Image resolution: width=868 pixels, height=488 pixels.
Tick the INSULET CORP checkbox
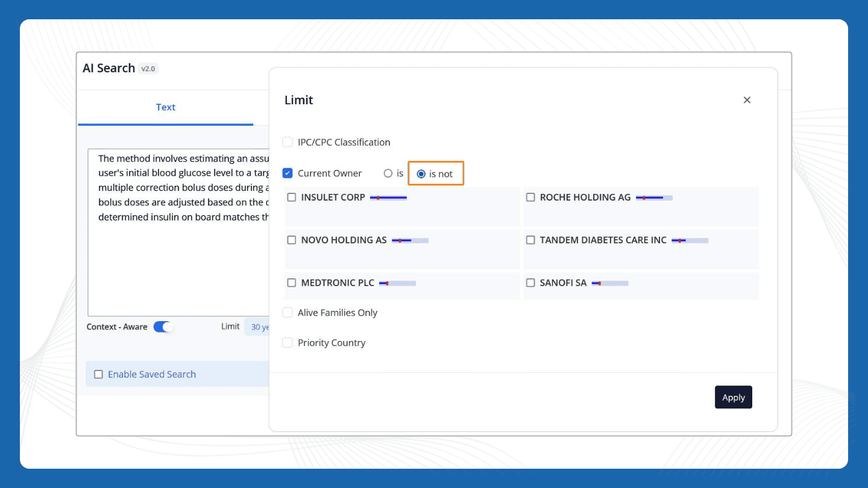(x=292, y=197)
